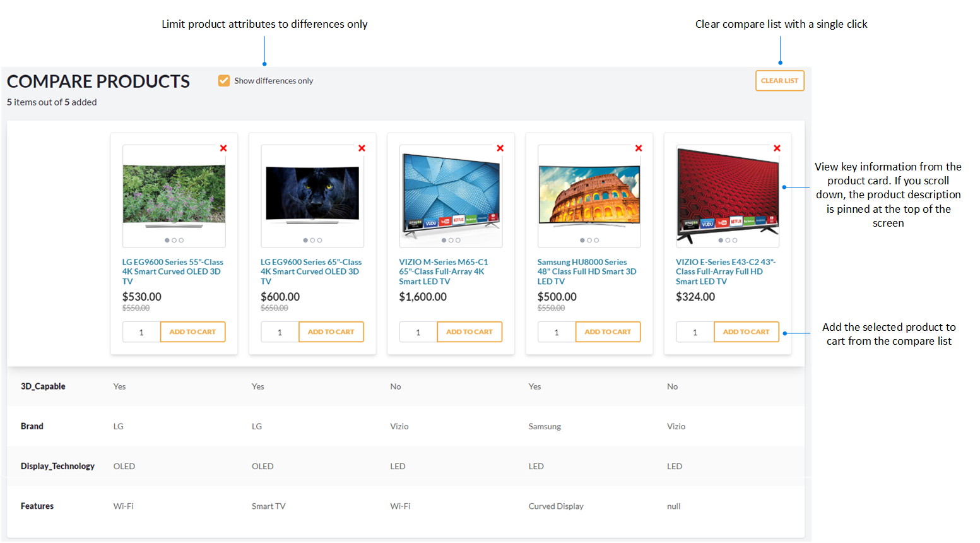
Task: Click Curved Display value in Features row
Action: pyautogui.click(x=556, y=506)
